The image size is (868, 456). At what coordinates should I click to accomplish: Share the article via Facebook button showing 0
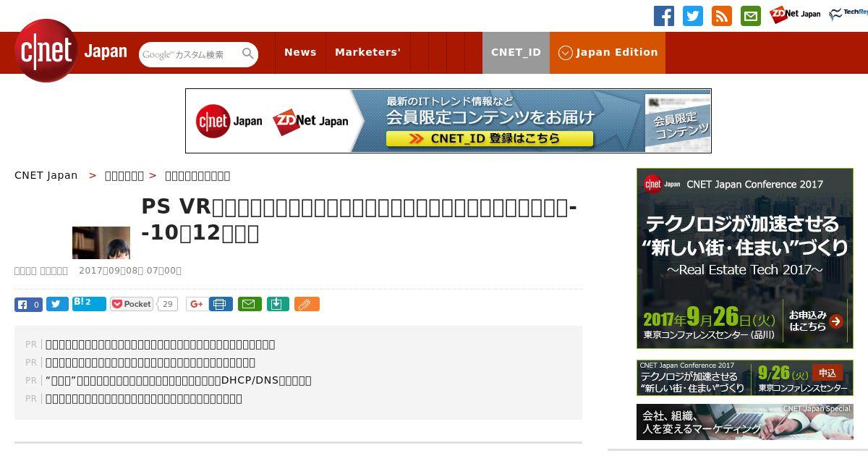pyautogui.click(x=28, y=305)
